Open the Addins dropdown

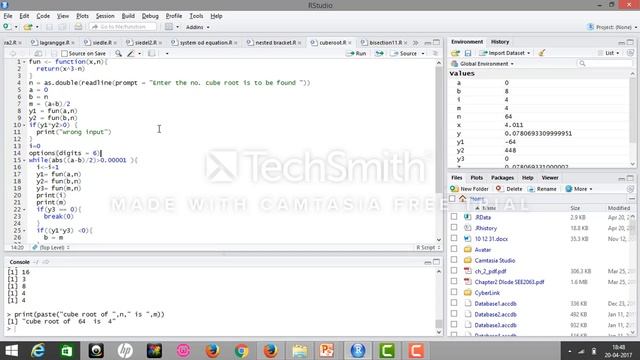click(x=198, y=27)
